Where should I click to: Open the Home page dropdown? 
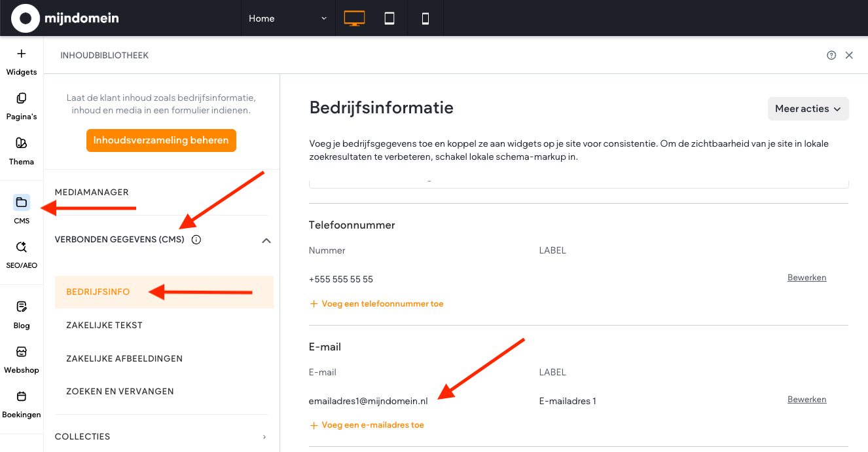(x=287, y=18)
